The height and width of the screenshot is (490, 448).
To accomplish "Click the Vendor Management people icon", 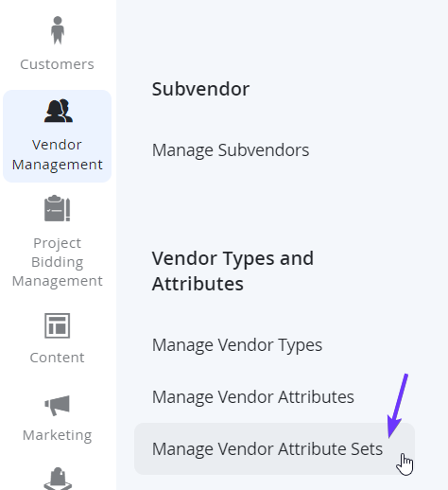I will [59, 111].
